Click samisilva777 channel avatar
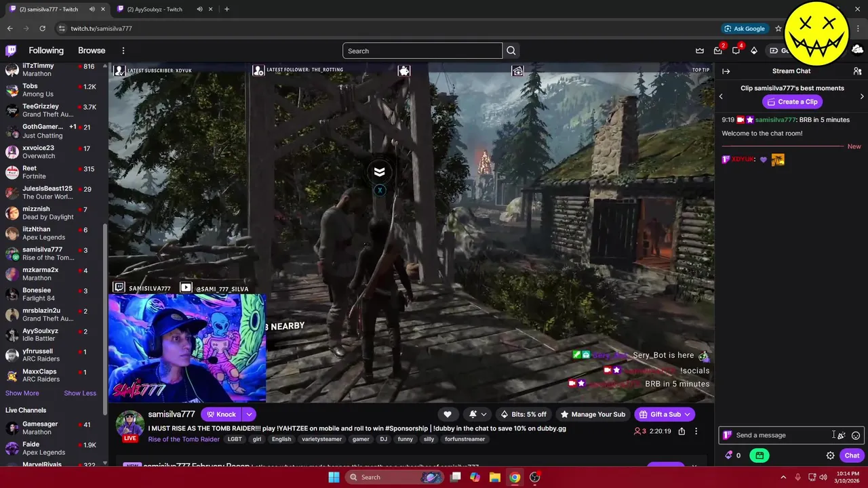Screen dimensions: 868x488 tap(130, 425)
